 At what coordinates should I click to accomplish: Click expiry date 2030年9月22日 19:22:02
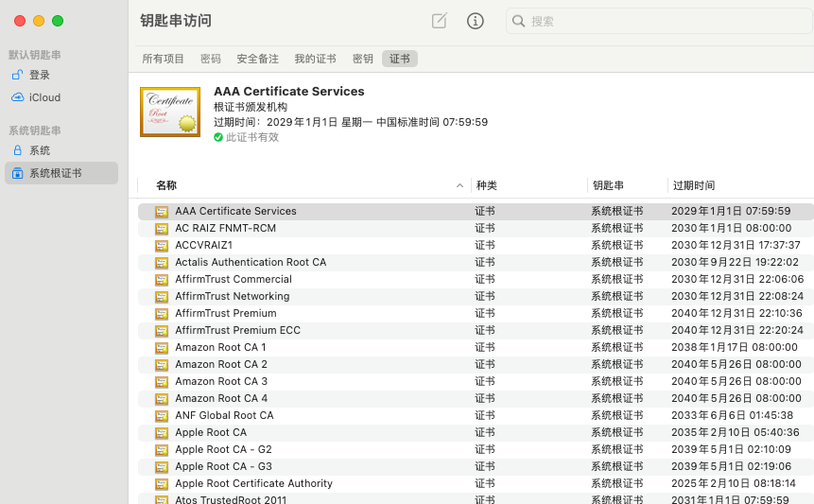(x=735, y=262)
